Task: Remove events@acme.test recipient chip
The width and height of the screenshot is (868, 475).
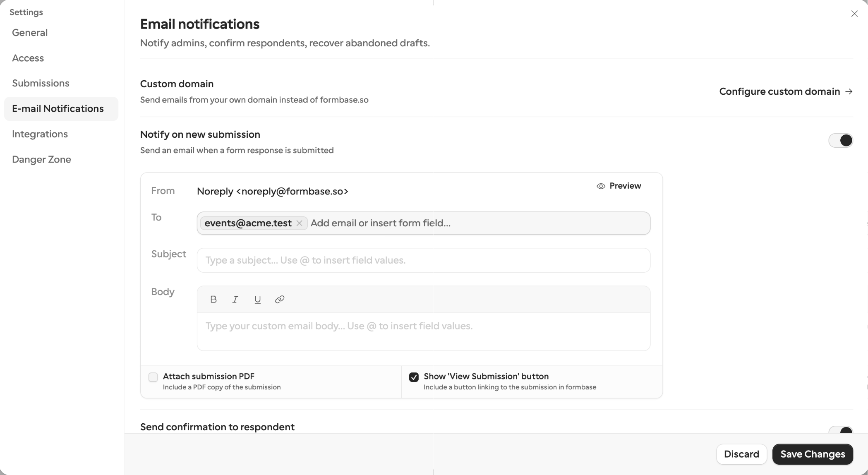Action: 299,223
